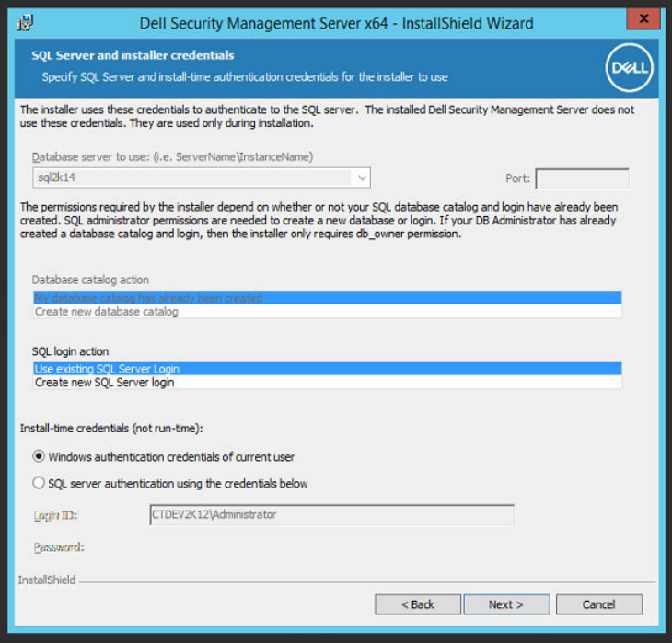The width and height of the screenshot is (672, 643).
Task: Go back with the < Back button
Action: tap(418, 604)
